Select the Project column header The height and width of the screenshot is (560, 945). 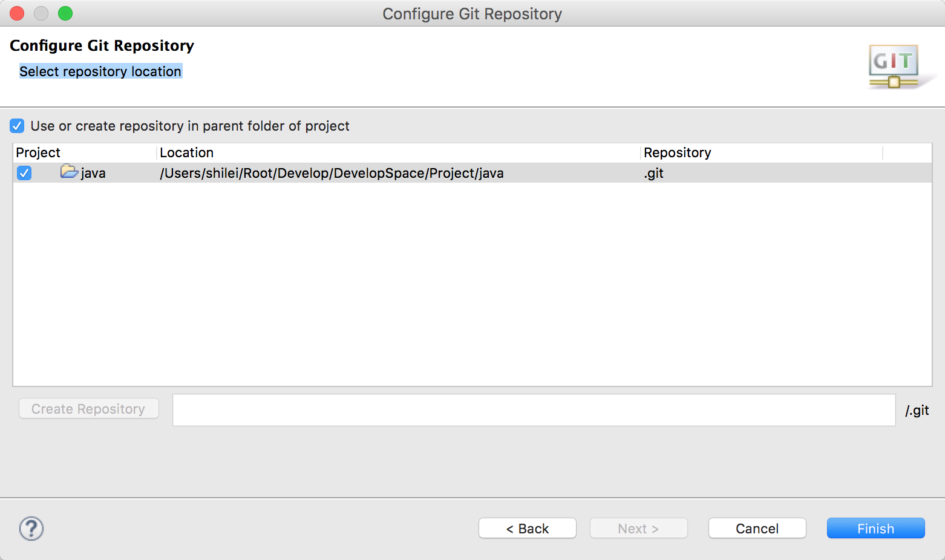pos(84,152)
